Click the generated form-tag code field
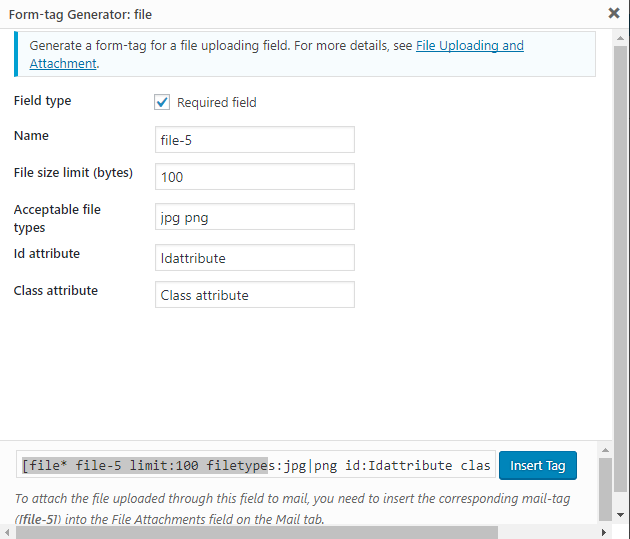This screenshot has height=539, width=630. tap(256, 466)
